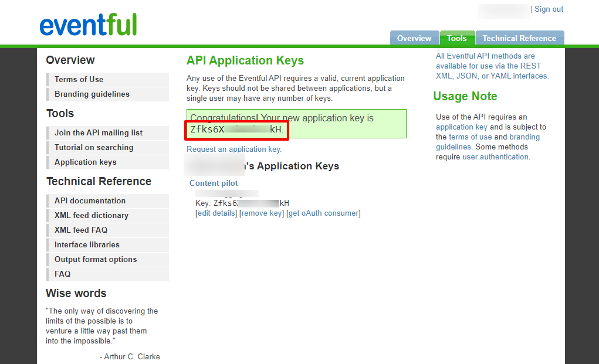Open the FAQ sidebar item
The width and height of the screenshot is (599, 364).
[x=108, y=274]
